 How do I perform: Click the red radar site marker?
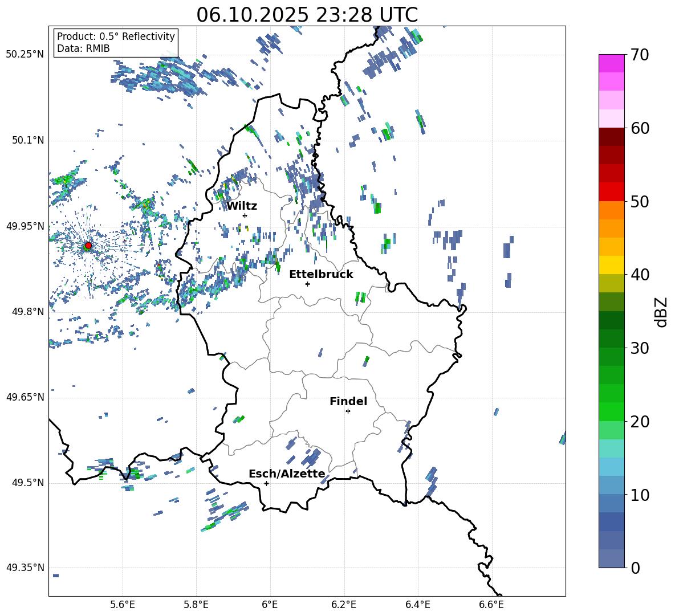pyautogui.click(x=88, y=246)
